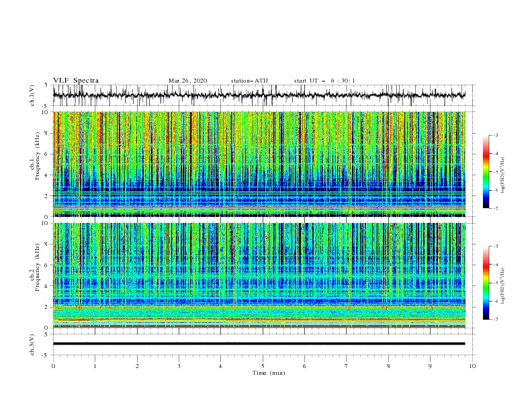The image size is (532, 411).
Task: Click the "ch.1 Frequency (kHz)" axis label
Action: pyautogui.click(x=35, y=154)
